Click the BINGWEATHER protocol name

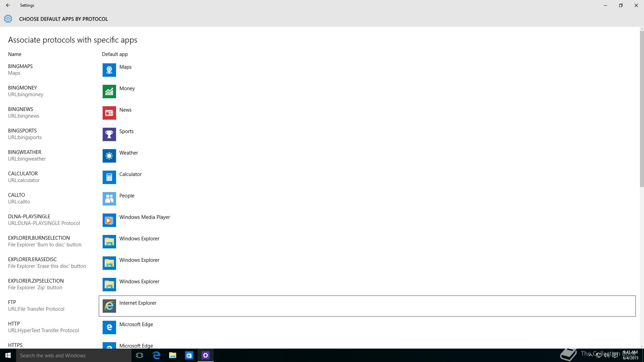click(x=25, y=152)
